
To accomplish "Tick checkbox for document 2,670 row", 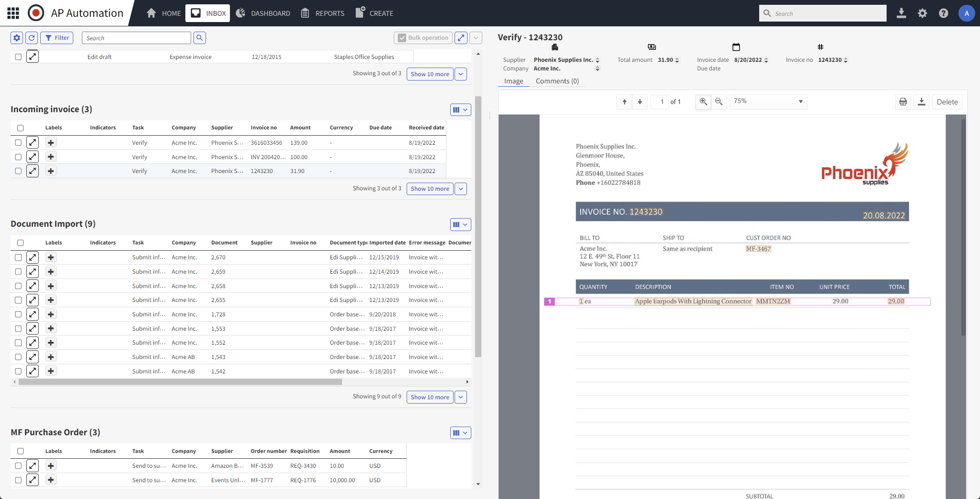I will [18, 257].
